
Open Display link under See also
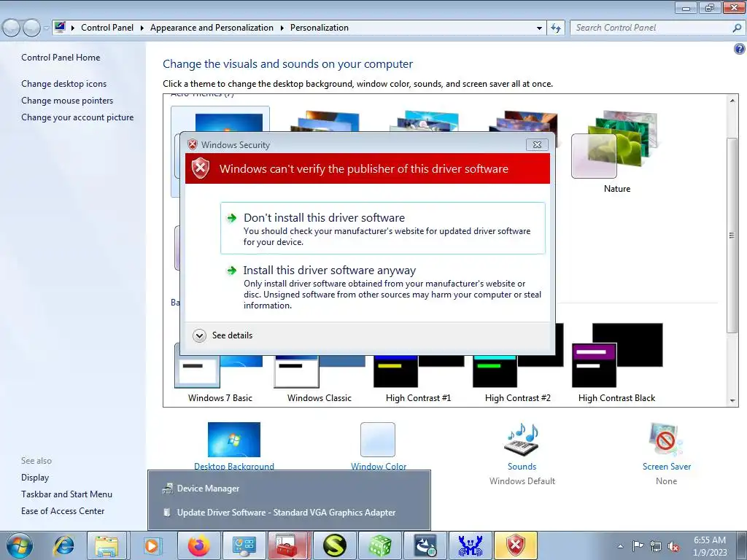(35, 478)
